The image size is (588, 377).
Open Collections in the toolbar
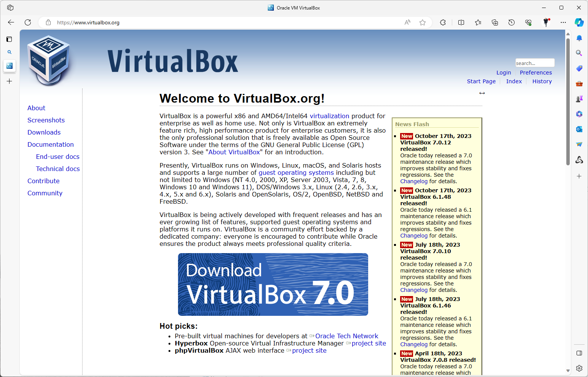point(494,22)
